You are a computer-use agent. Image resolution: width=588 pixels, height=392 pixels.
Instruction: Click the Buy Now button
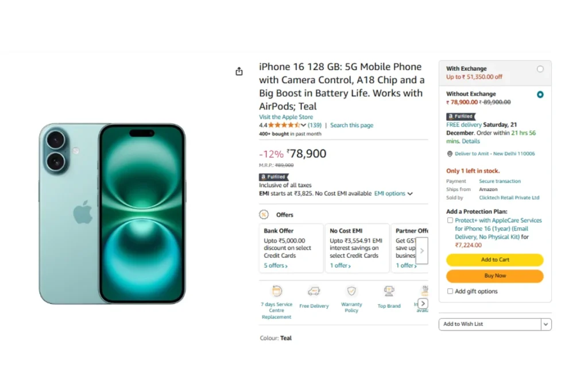click(x=494, y=276)
